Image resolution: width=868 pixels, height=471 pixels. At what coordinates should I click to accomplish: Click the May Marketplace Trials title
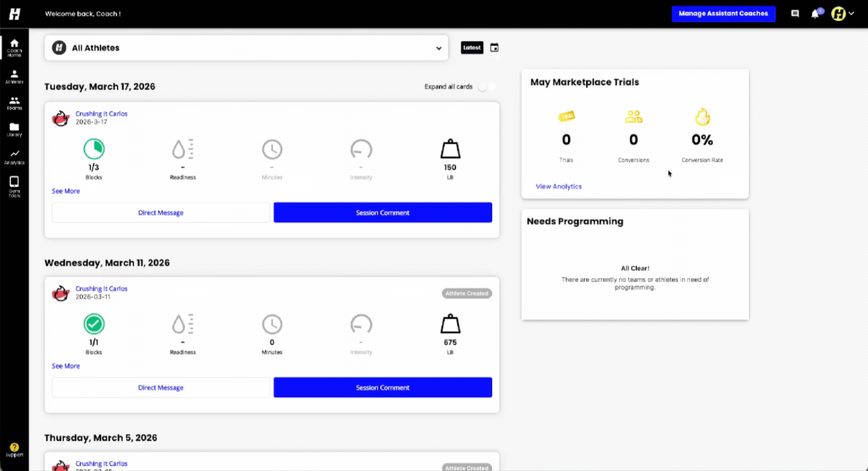pyautogui.click(x=585, y=82)
